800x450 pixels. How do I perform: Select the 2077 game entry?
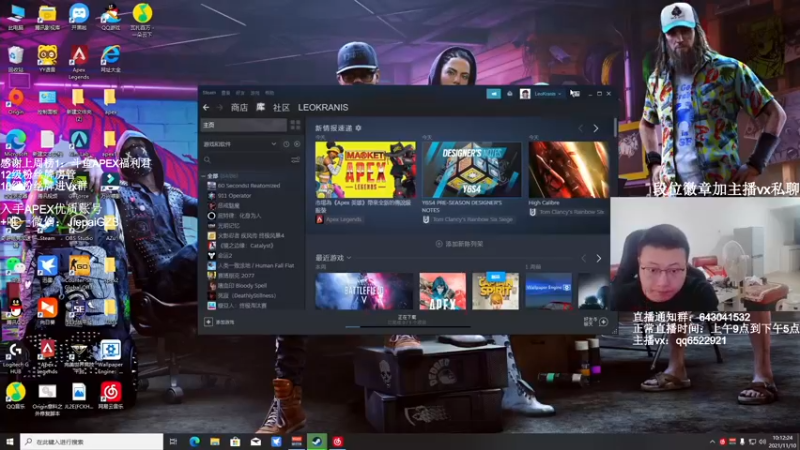(x=236, y=276)
